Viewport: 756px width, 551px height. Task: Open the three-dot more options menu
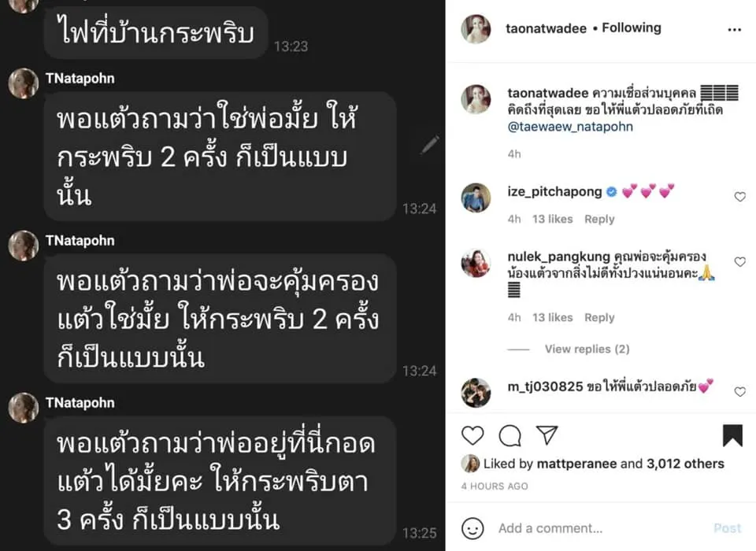[x=734, y=30]
